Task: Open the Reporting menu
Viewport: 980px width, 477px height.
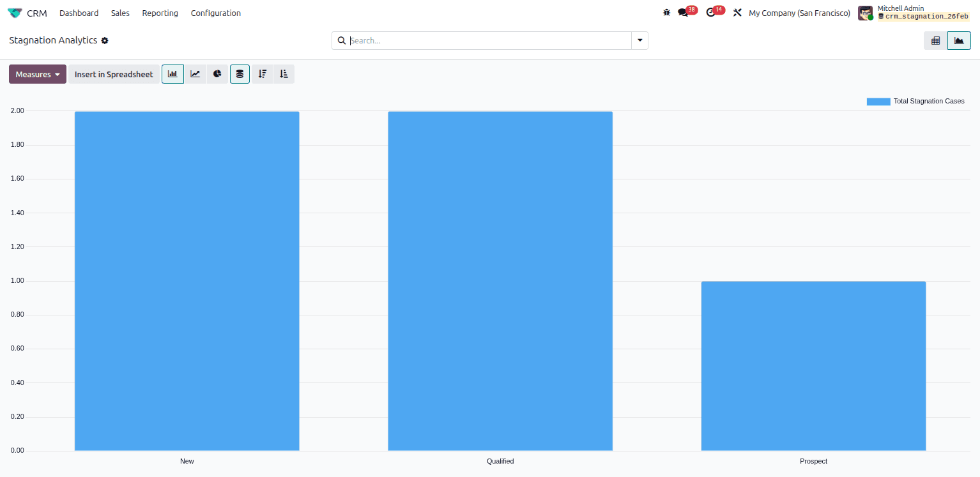Action: (x=160, y=12)
